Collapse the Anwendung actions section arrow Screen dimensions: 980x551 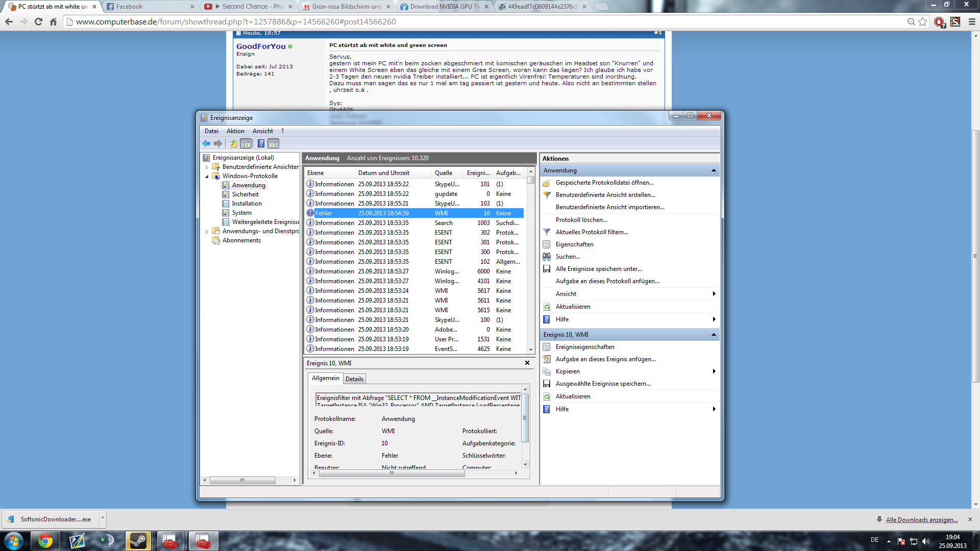tap(714, 170)
